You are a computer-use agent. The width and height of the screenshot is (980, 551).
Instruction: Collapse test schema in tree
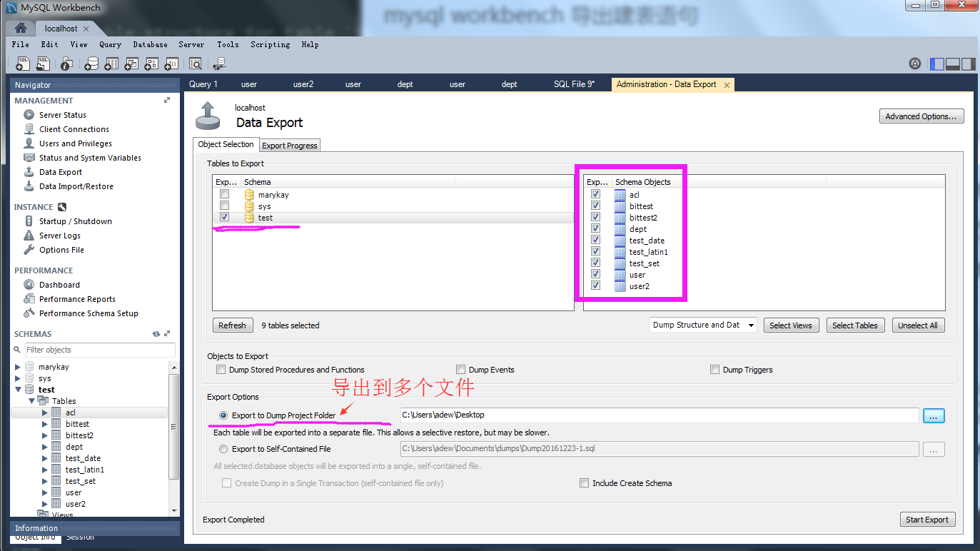point(18,390)
